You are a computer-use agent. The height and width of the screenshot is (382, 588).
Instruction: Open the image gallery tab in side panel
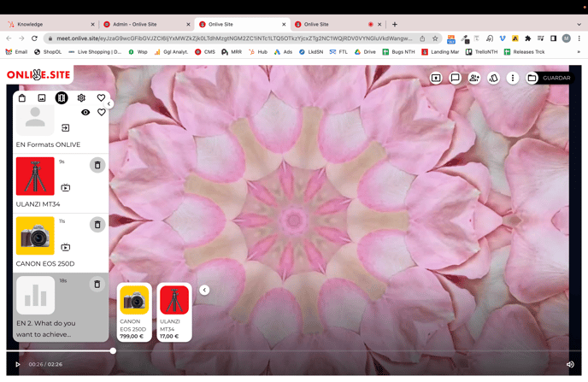[x=42, y=97]
